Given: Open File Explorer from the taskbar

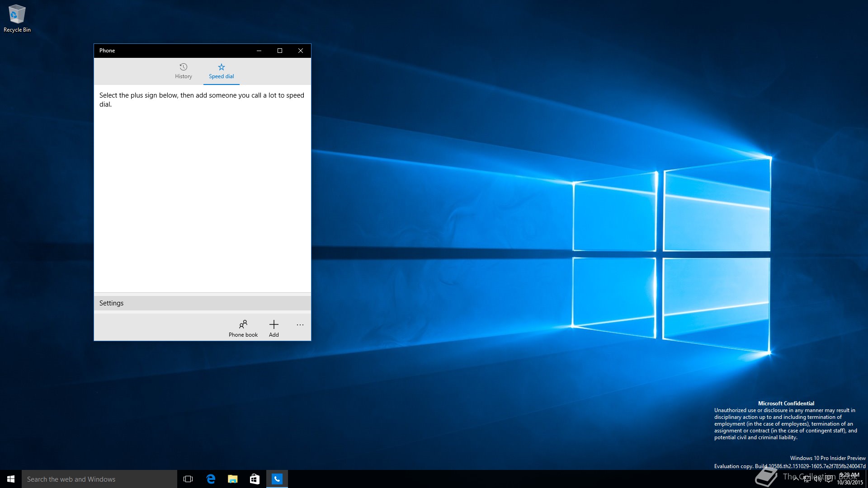Looking at the screenshot, I should (x=233, y=479).
